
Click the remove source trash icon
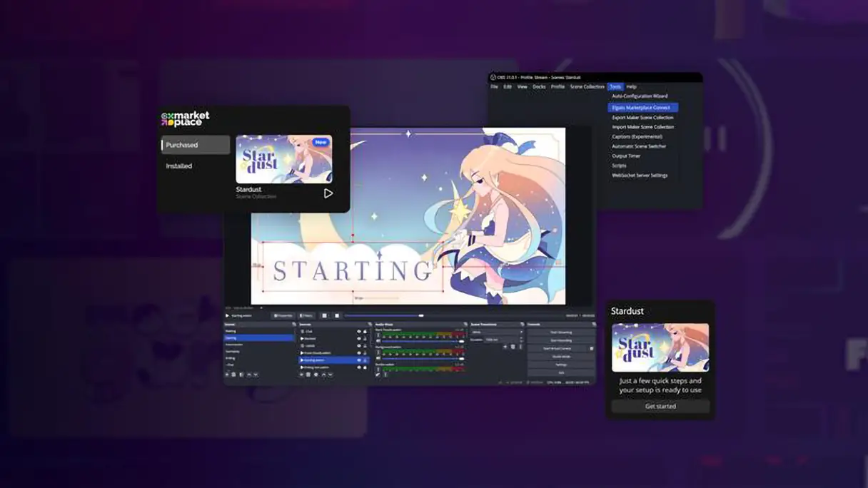coord(308,375)
